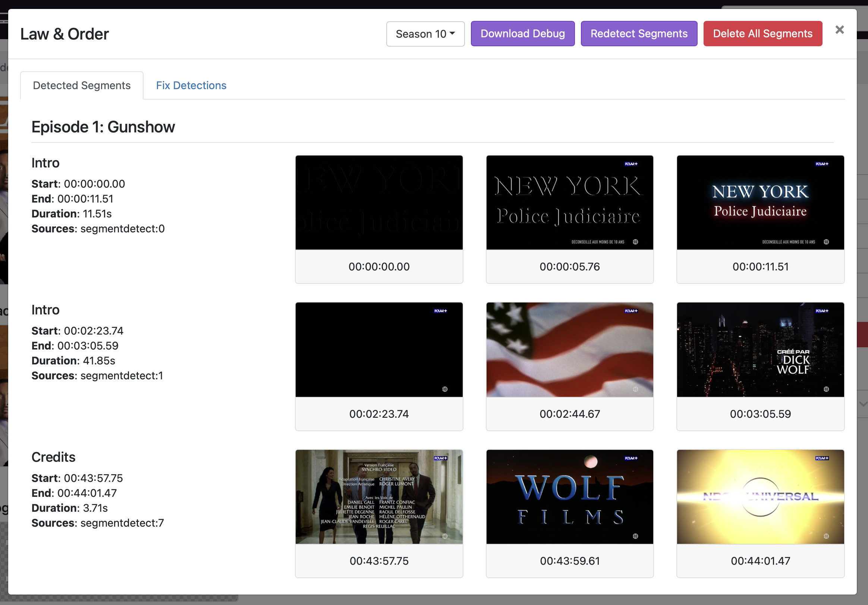Select the Dick Wolf credit thumbnail at 00:03:05.59
Screen dimensions: 868x605
tap(760, 349)
